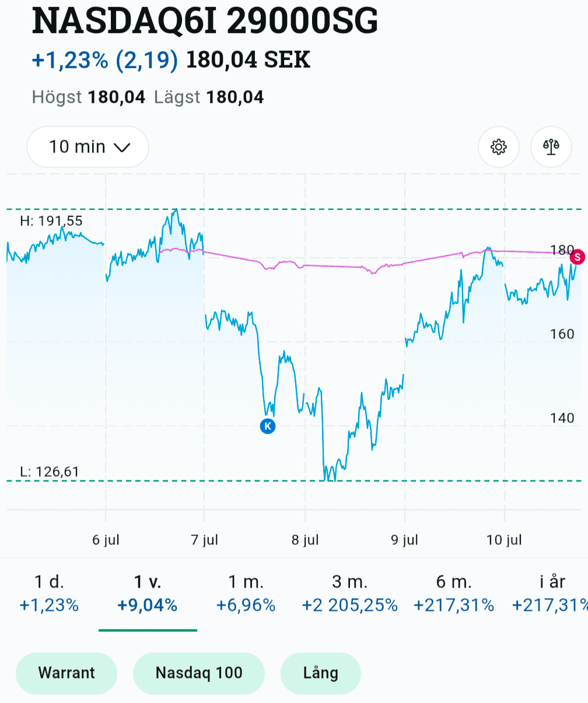This screenshot has width=588, height=703.
Task: Select the 1 d. period tab
Action: pyautogui.click(x=49, y=593)
